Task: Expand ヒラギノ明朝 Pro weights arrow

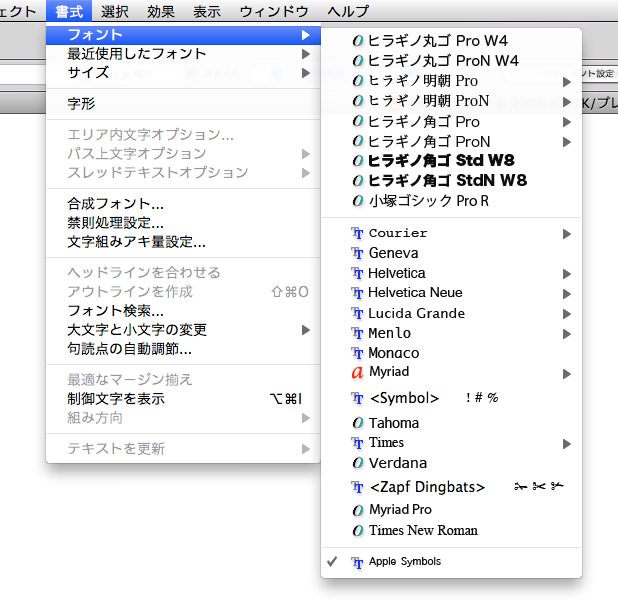Action: click(x=567, y=82)
